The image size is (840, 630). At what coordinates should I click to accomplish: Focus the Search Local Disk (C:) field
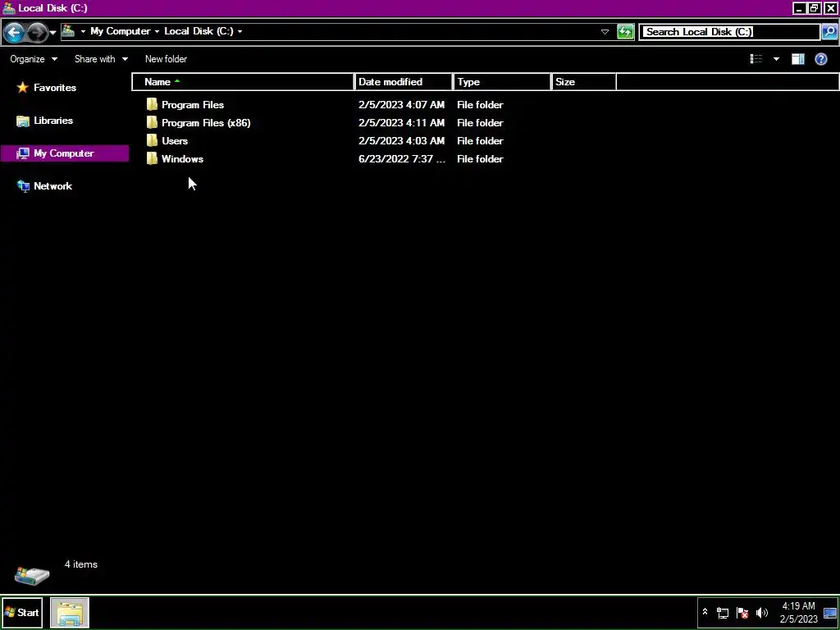(x=729, y=32)
